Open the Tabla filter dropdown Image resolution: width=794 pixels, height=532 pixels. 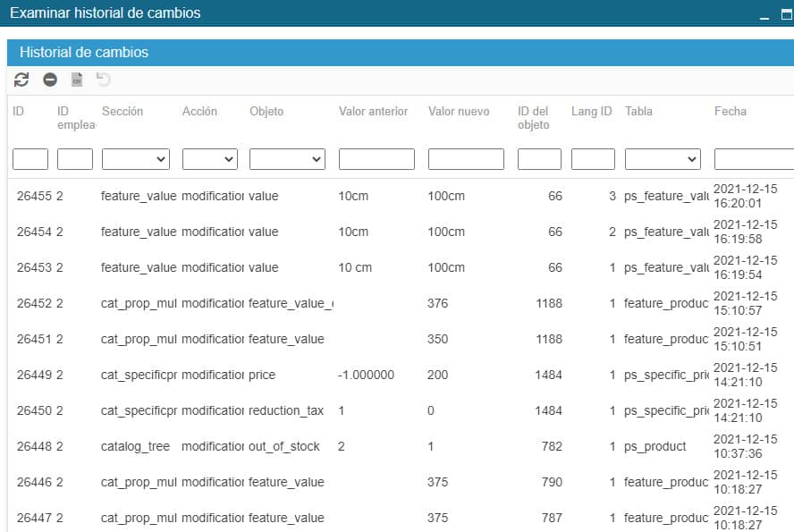coord(662,159)
